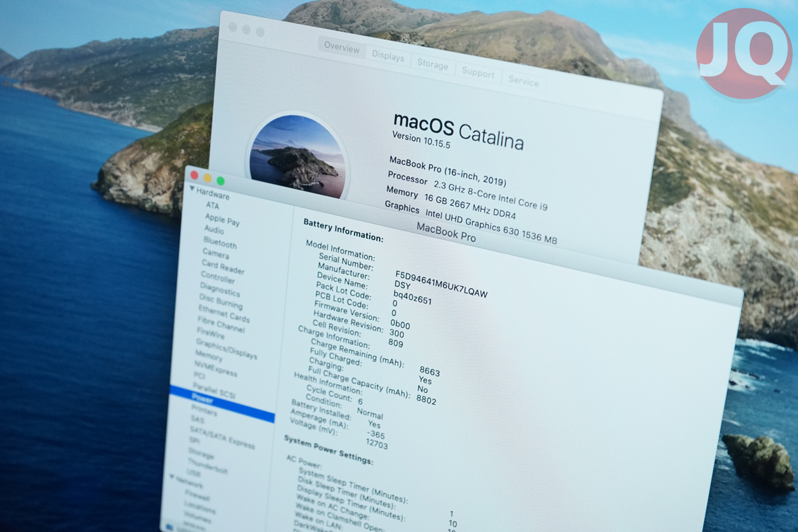The height and width of the screenshot is (532, 798).
Task: Switch to the Displays tab
Action: coord(388,57)
